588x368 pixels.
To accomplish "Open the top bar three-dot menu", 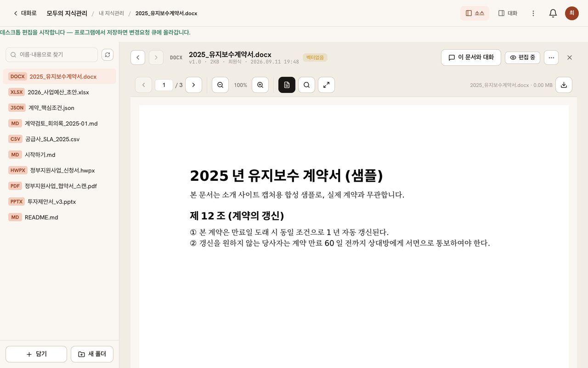I will point(533,13).
